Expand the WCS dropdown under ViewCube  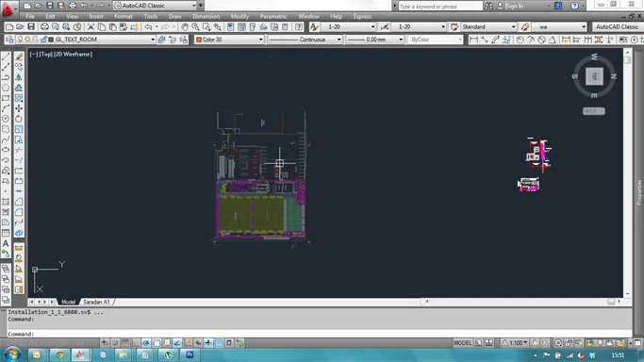click(594, 111)
